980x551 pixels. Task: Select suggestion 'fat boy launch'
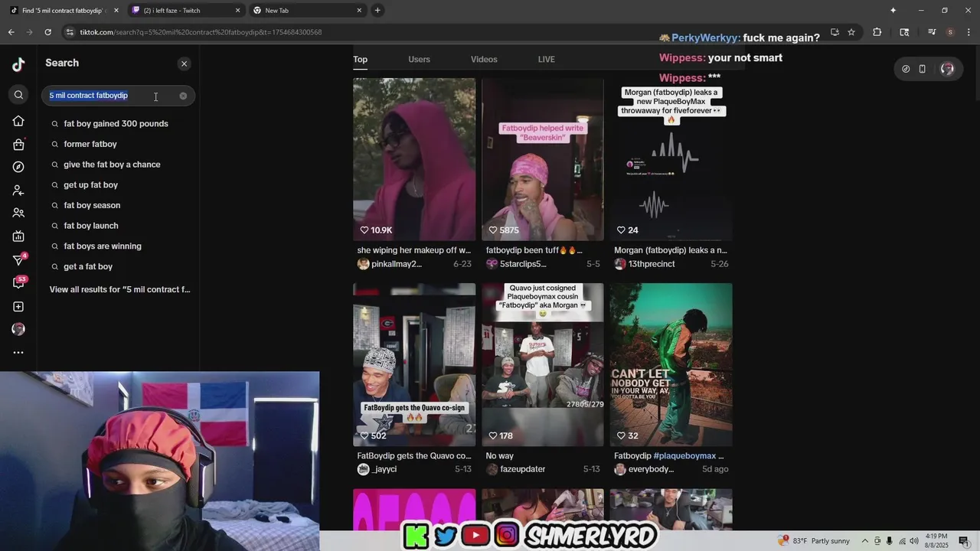click(x=91, y=226)
